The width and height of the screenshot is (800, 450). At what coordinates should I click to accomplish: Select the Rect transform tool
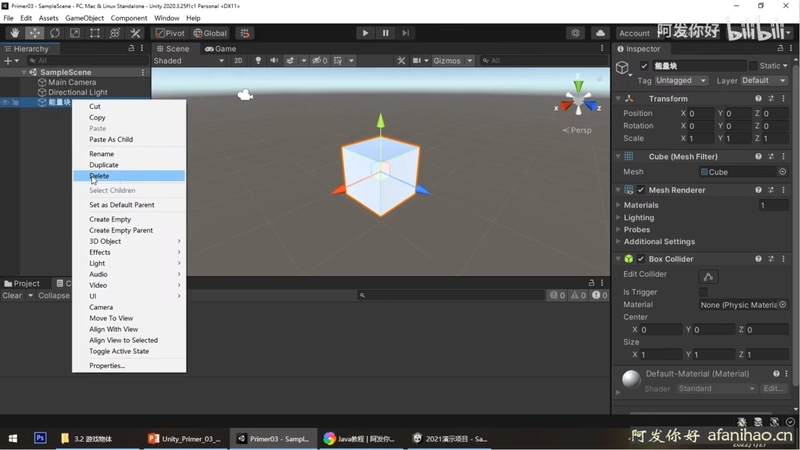pyautogui.click(x=95, y=33)
